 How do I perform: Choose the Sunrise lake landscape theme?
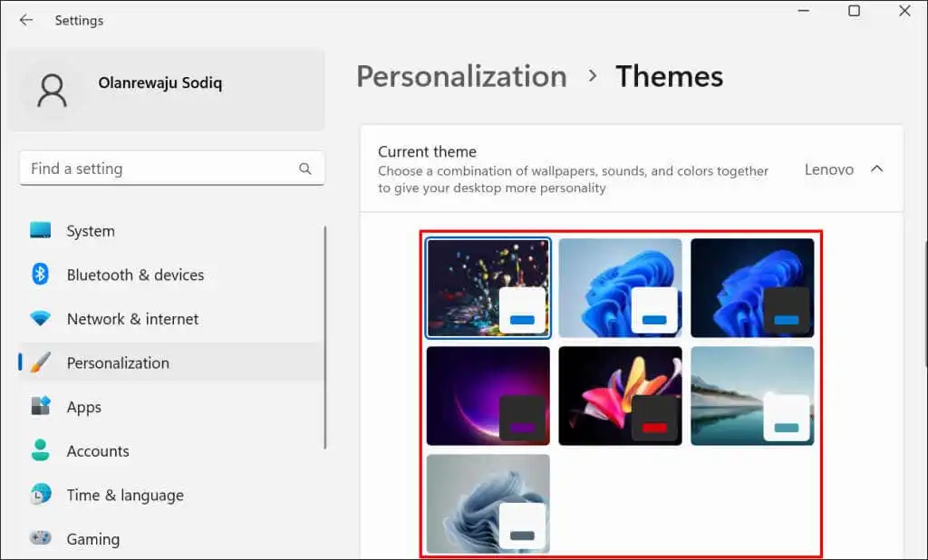pos(752,396)
